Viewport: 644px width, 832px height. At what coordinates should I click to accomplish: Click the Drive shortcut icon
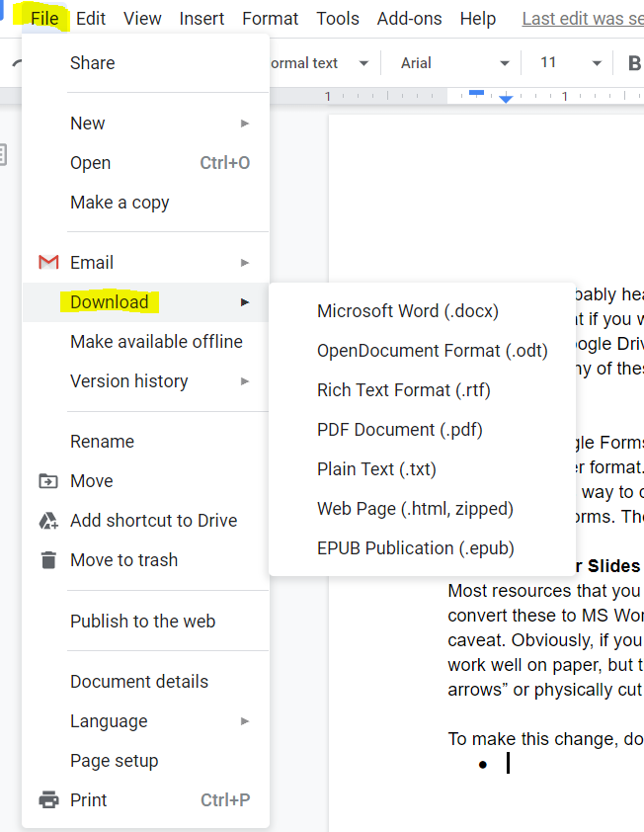[48, 521]
